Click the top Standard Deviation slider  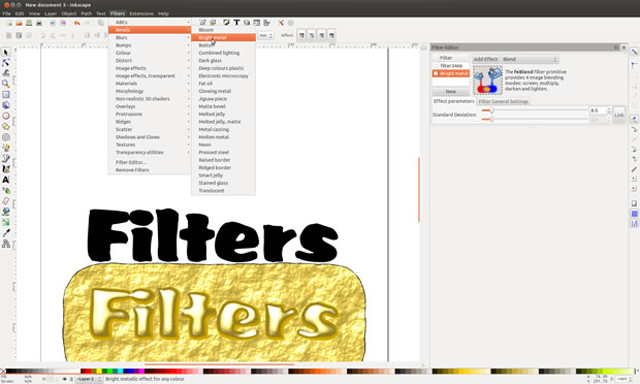point(535,111)
